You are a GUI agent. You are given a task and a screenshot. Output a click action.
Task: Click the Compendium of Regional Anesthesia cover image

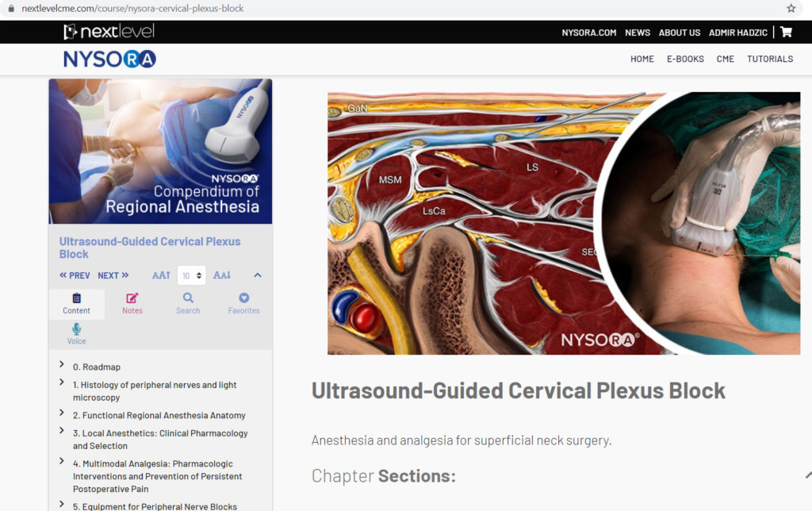point(160,152)
